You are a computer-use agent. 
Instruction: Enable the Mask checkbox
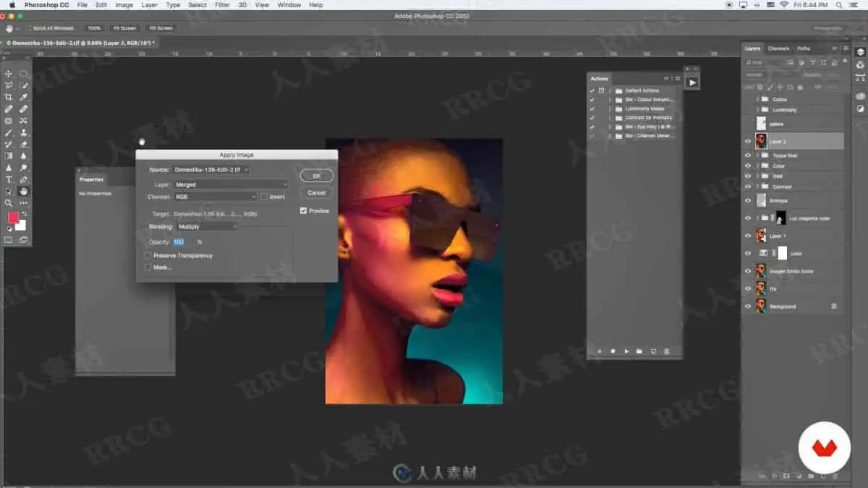click(x=148, y=267)
